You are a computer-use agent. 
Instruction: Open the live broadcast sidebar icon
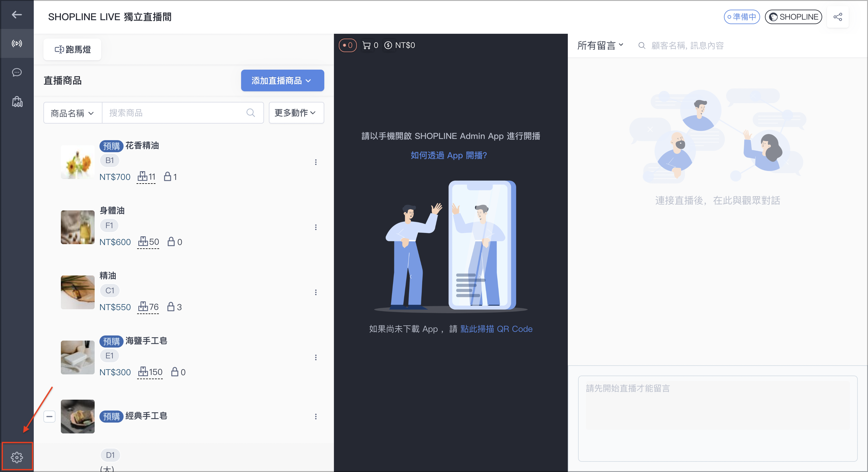pyautogui.click(x=17, y=43)
